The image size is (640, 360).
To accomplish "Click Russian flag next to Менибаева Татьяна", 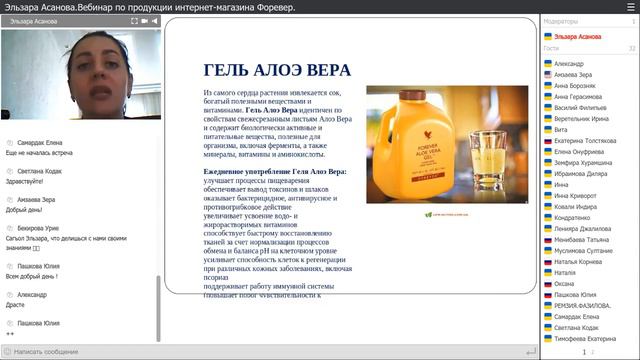I will 548,240.
